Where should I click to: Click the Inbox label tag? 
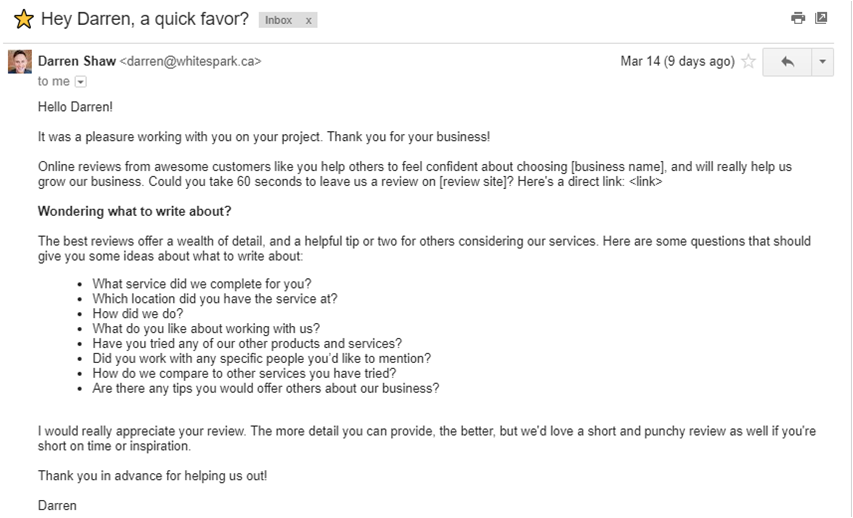pos(279,20)
